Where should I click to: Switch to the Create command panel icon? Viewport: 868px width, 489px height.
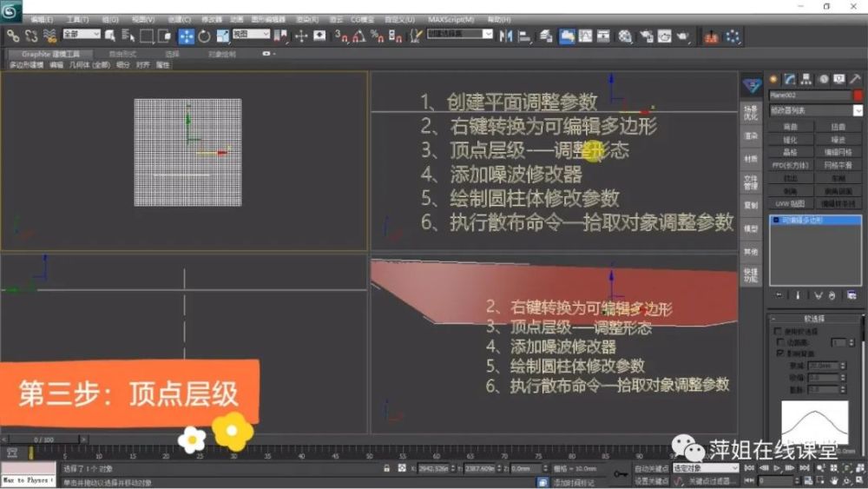tap(774, 79)
